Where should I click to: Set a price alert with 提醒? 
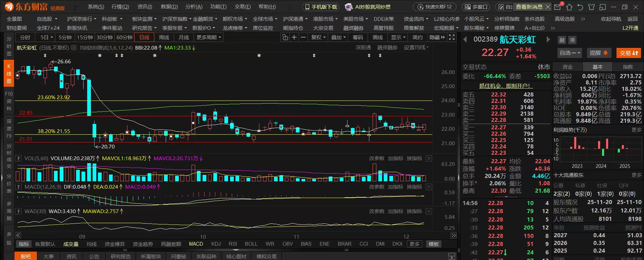coord(599,53)
